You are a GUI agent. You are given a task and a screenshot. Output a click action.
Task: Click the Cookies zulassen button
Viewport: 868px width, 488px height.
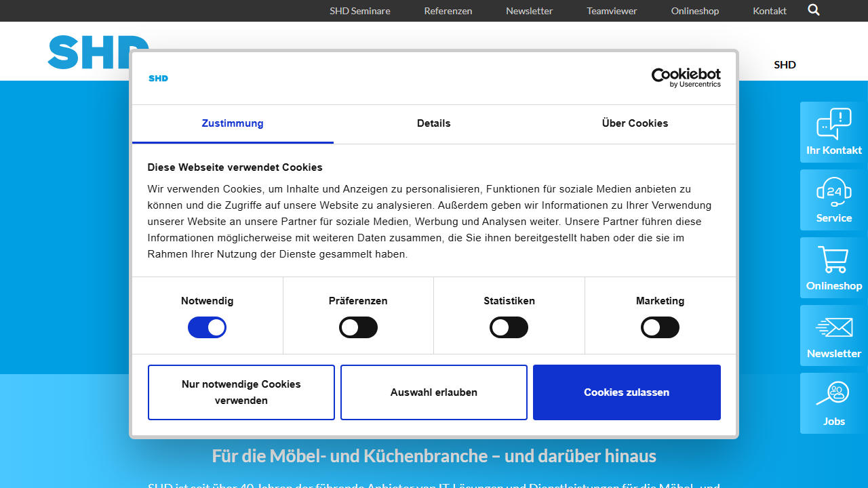627,392
